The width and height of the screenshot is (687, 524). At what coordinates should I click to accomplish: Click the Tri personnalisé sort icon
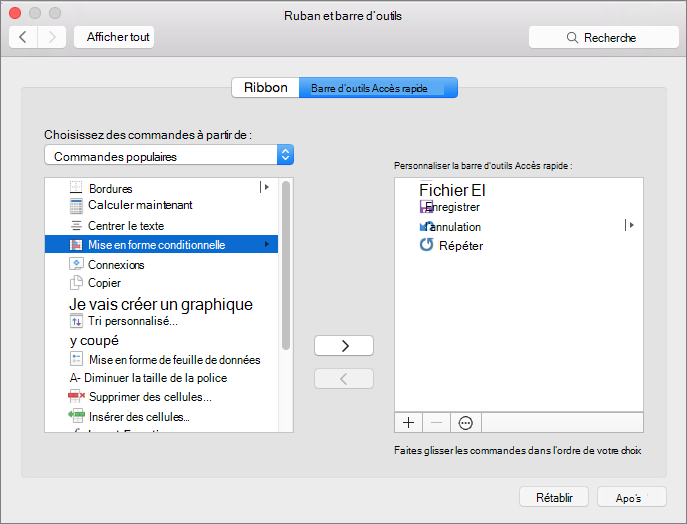click(76, 321)
